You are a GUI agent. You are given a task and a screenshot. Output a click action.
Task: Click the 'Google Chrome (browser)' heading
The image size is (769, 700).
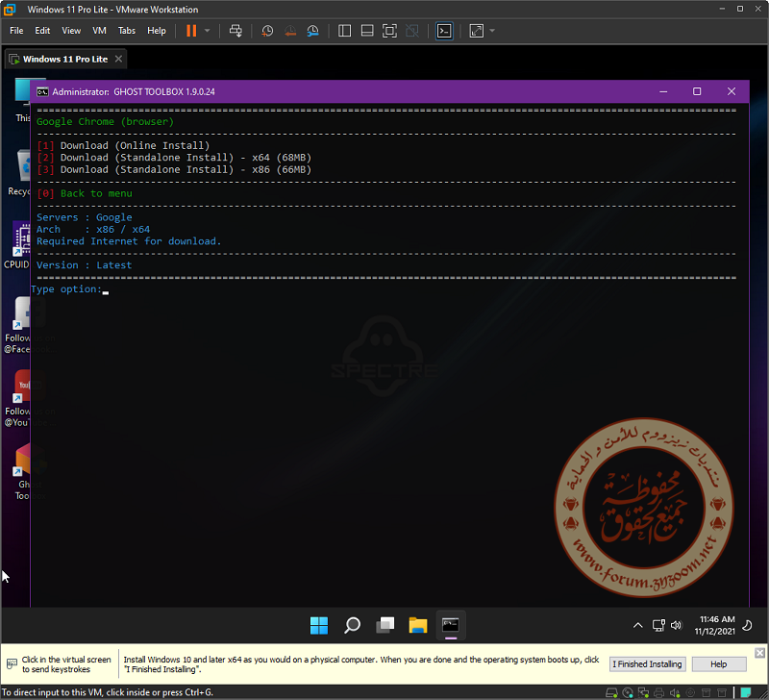105,122
